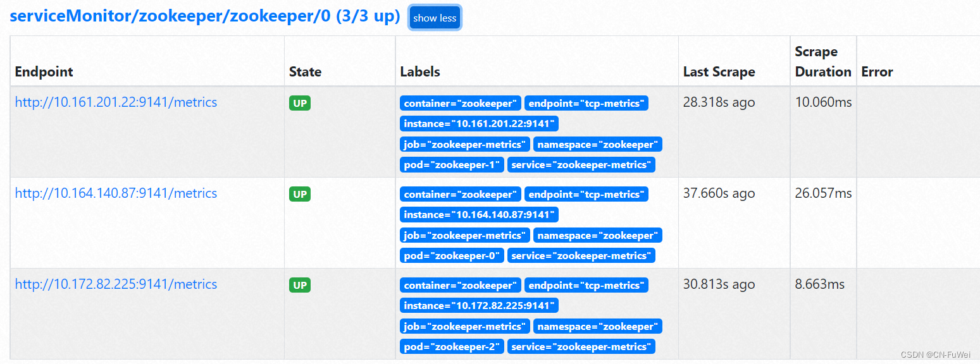
Task: Open the http://10.172.82.225:9141/metrics endpoint link
Action: pyautogui.click(x=116, y=284)
